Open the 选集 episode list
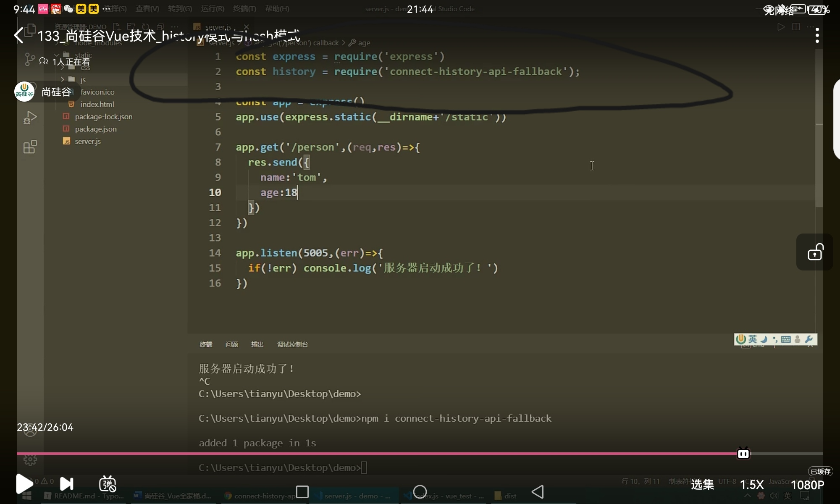Screen dimensions: 840x504 click(702, 485)
